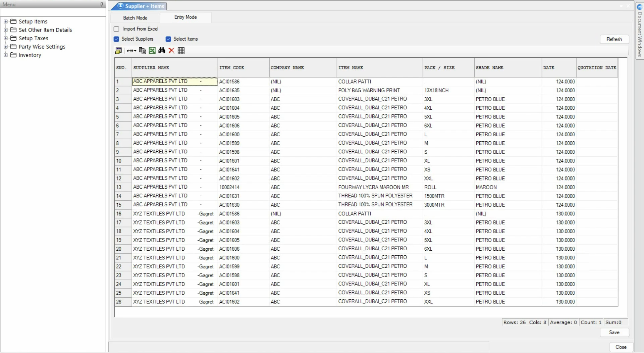Click the red X delete icon
Image resolution: width=644 pixels, height=353 pixels.
click(x=171, y=51)
